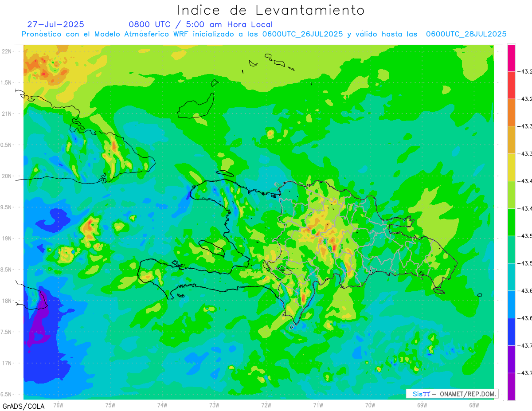Image resolution: width=532 pixels, height=411 pixels.
Task: Click the '19N' latitude label
Action: pyautogui.click(x=7, y=238)
